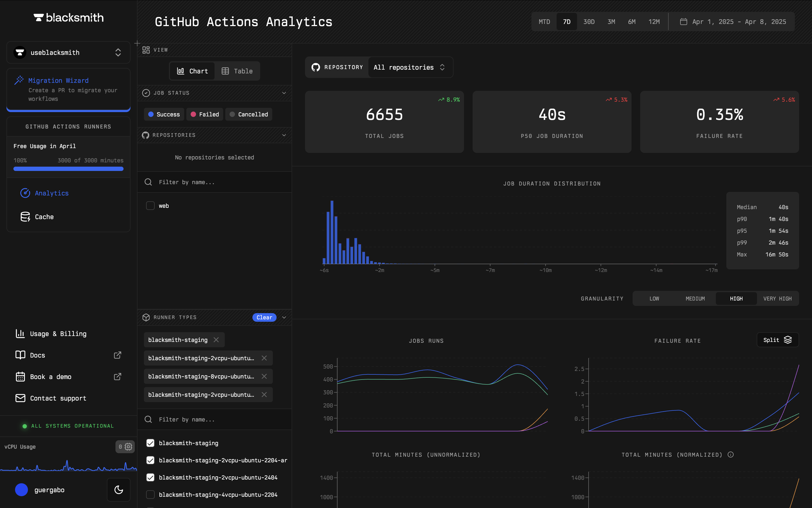Click the Analytics gauge icon
The image size is (812, 508).
pos(25,193)
